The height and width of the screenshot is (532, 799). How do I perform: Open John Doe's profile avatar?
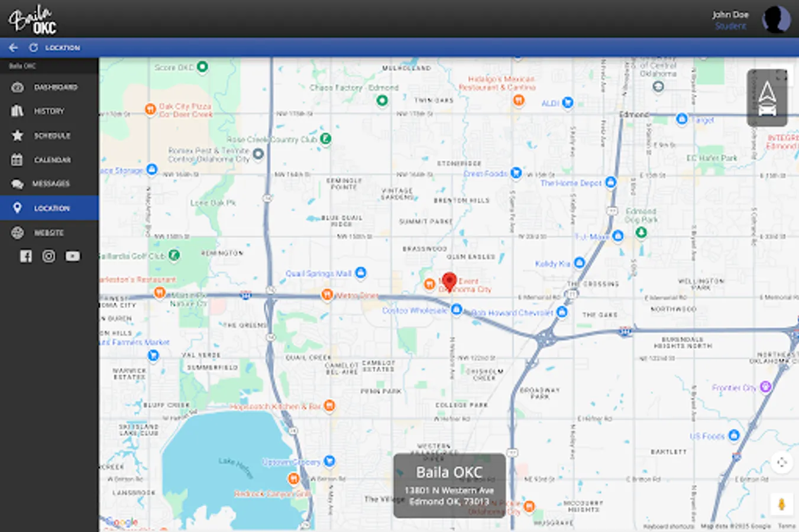[x=777, y=20]
